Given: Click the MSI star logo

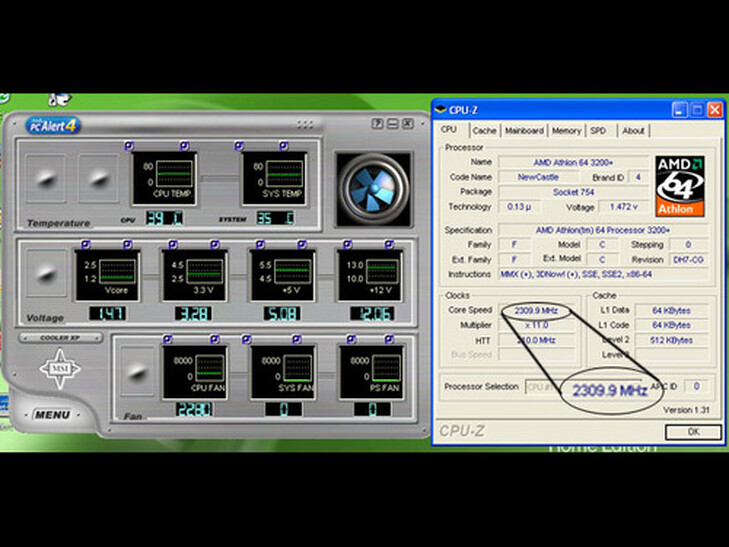Looking at the screenshot, I should tap(60, 369).
